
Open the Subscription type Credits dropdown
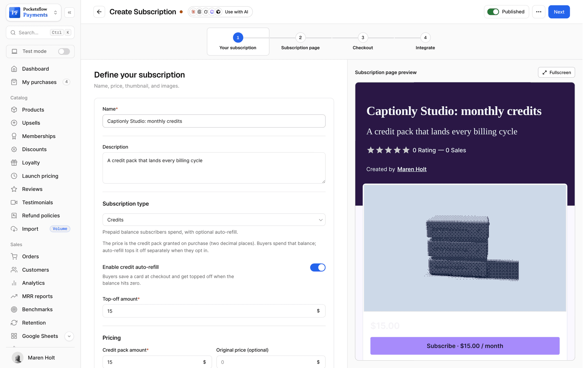[x=214, y=220]
